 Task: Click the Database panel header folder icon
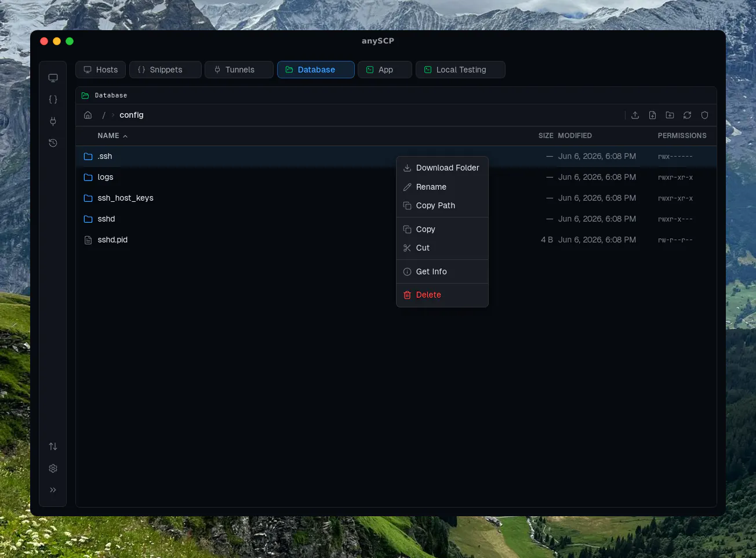[x=85, y=96]
